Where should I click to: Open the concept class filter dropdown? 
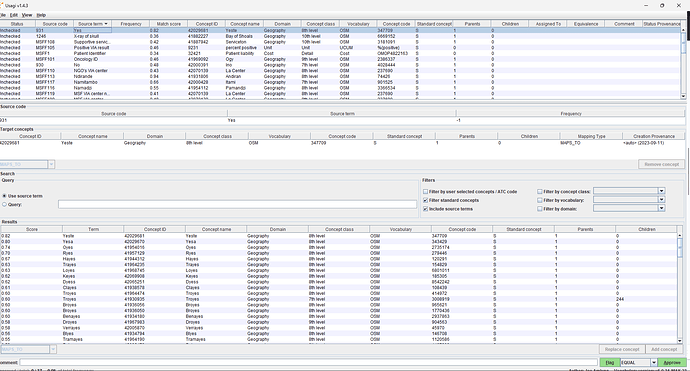coord(661,191)
